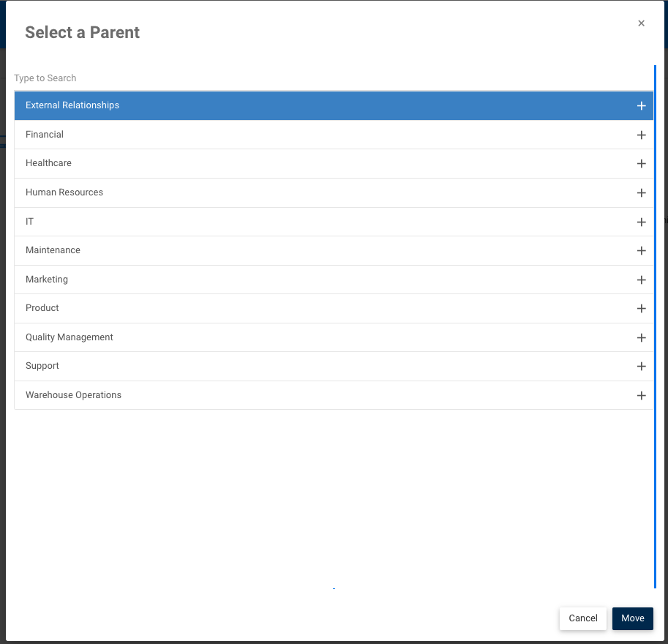Expand Human Resources using plus icon
The image size is (668, 644).
click(641, 192)
